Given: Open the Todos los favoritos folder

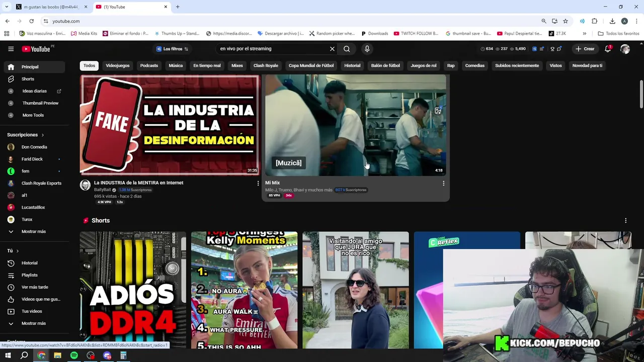Looking at the screenshot, I should (618, 34).
